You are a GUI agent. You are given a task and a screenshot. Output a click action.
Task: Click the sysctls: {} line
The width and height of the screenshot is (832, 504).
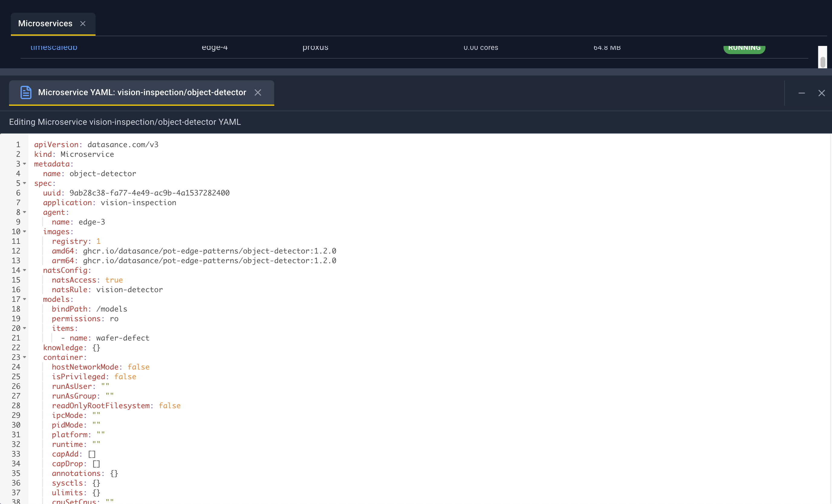point(76,483)
